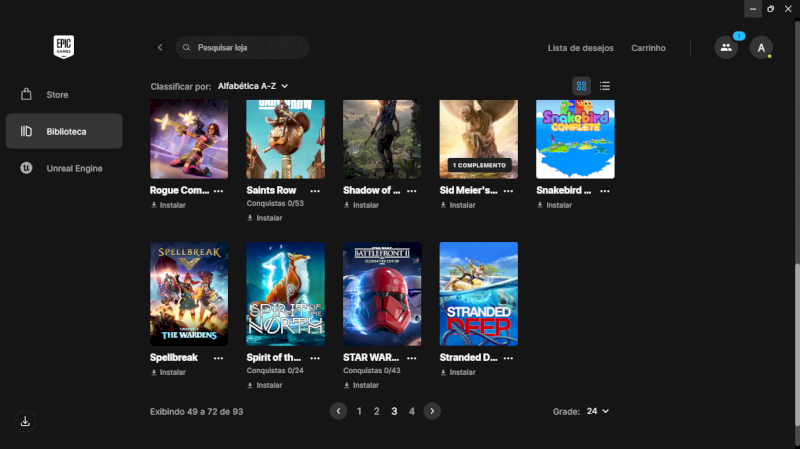Screen dimensions: 800x449
Task: Click Saints Row Conquistas 0/53 text
Action: [275, 203]
